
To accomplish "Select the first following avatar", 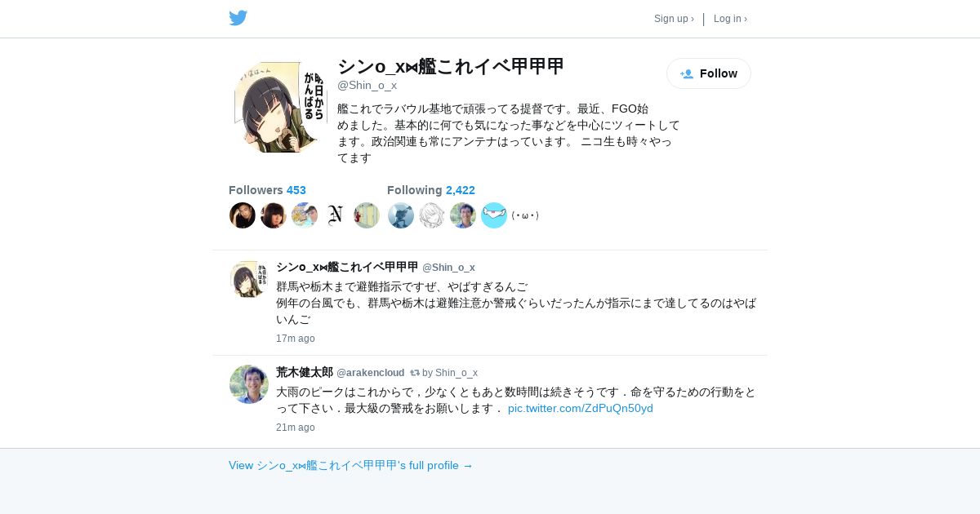I will coord(401,215).
